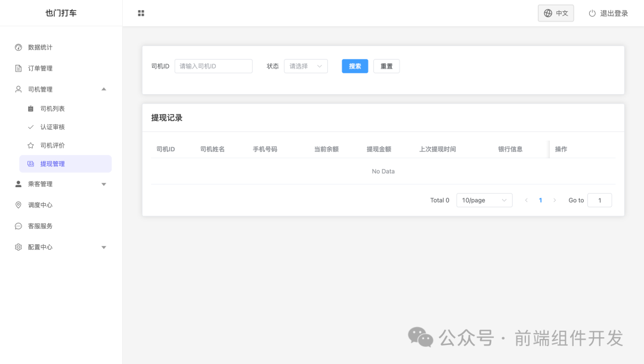Click the 司机评价 star icon
This screenshot has height=364, width=644.
point(31,145)
